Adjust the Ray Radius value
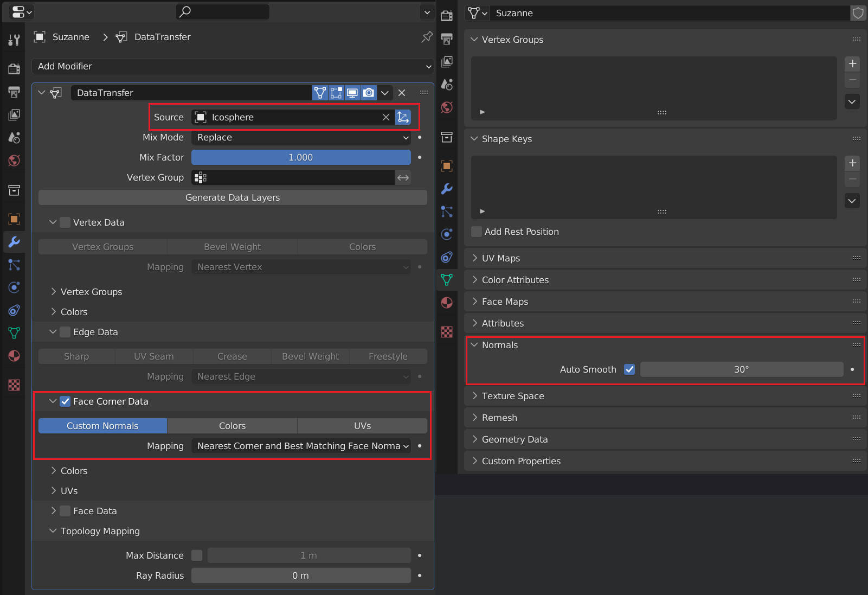 [x=301, y=575]
